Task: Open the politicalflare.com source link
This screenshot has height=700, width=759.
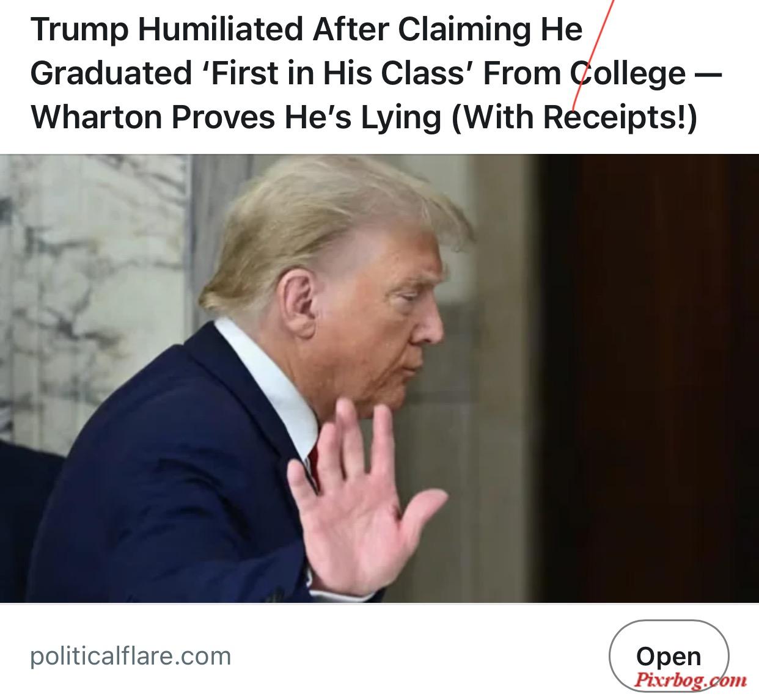Action: point(131,657)
